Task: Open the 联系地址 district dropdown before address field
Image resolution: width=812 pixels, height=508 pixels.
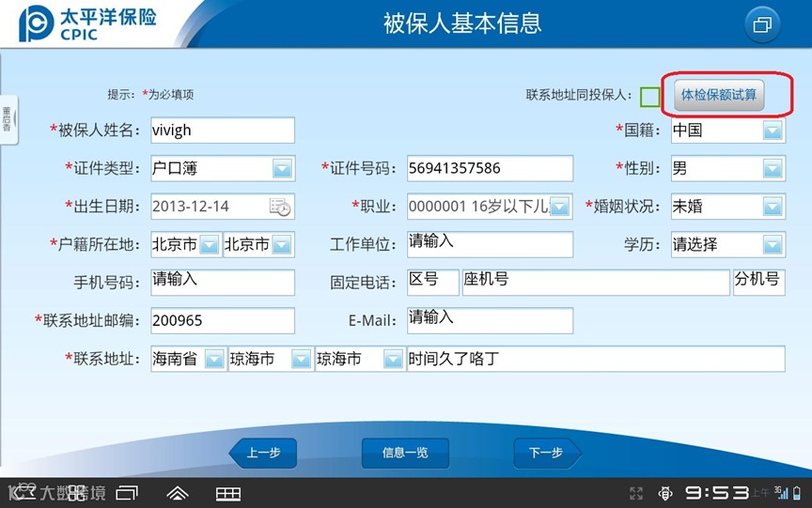Action: [x=361, y=359]
